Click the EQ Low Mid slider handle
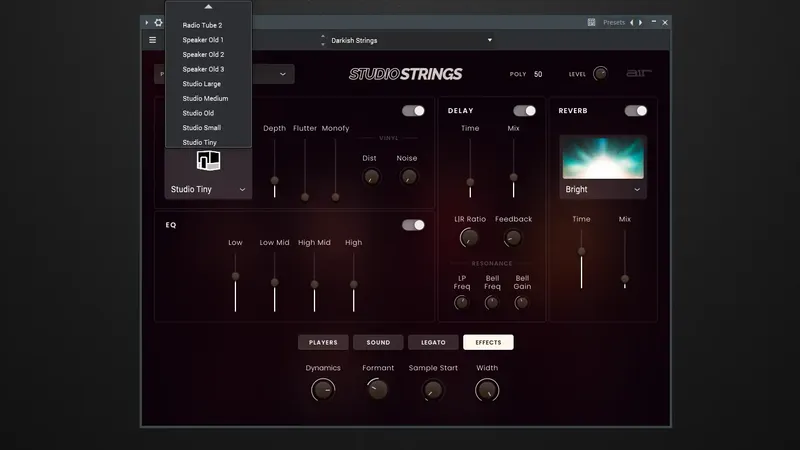Screen dimensions: 800x450 (x=274, y=282)
